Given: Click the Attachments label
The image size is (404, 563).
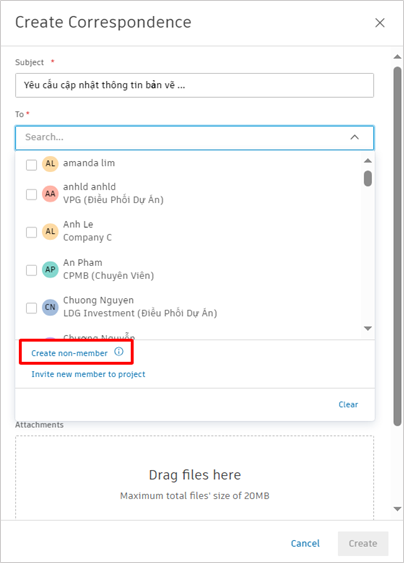Looking at the screenshot, I should (39, 425).
